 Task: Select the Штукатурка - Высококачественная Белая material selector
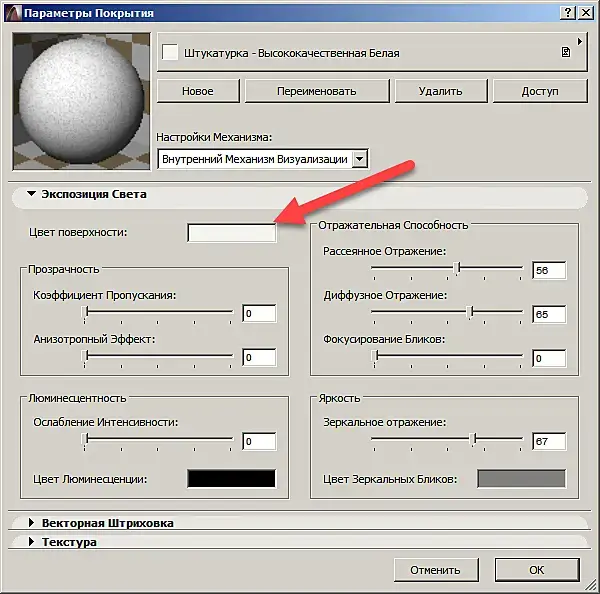click(x=372, y=52)
